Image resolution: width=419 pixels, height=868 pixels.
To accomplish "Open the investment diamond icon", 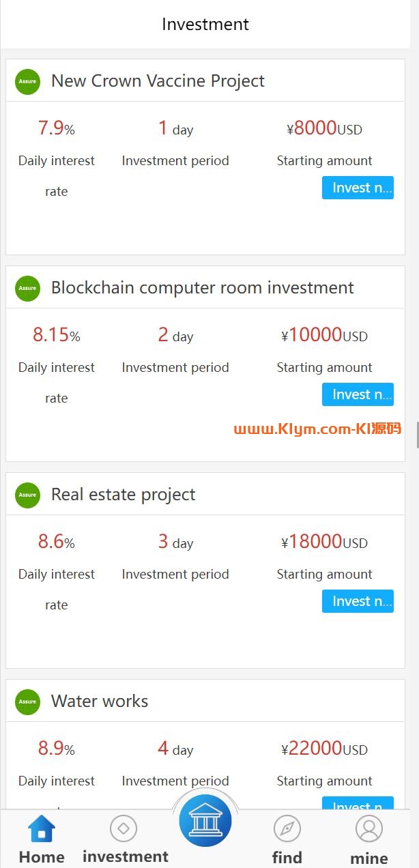I will (x=124, y=828).
